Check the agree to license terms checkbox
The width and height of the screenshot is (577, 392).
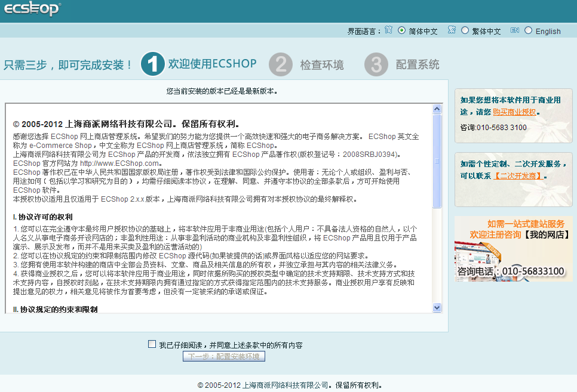coord(152,344)
